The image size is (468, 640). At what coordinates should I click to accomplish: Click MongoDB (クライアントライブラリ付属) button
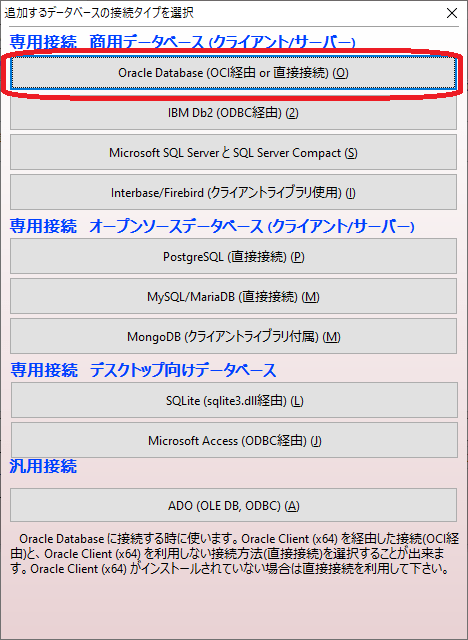[x=233, y=336]
